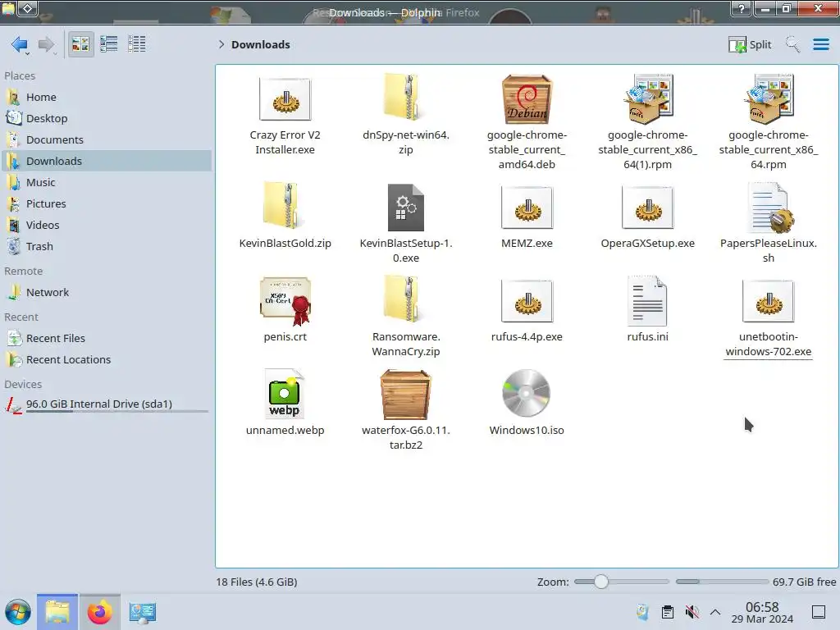Click the '18 Files (4.6 GiB)' status text

(x=257, y=582)
